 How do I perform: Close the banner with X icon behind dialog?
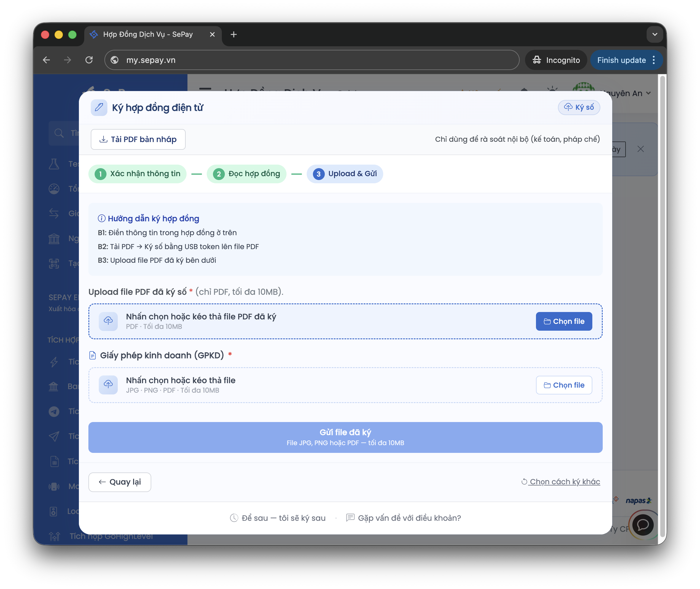640,149
